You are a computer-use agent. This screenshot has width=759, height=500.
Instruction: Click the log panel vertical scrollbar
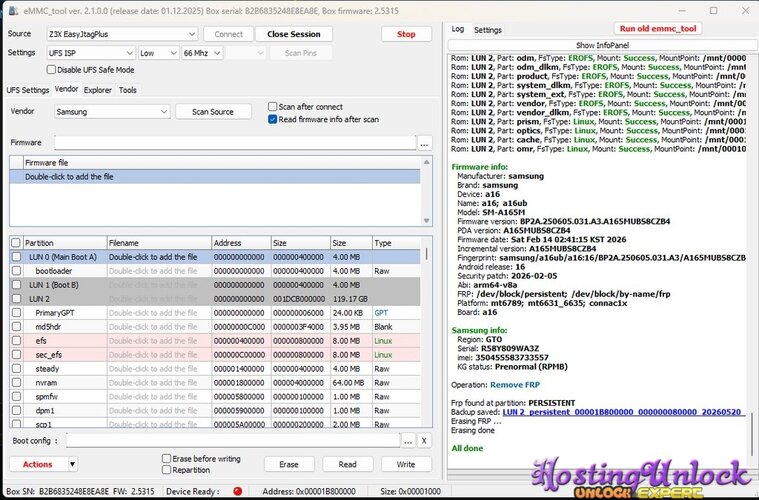(752, 433)
